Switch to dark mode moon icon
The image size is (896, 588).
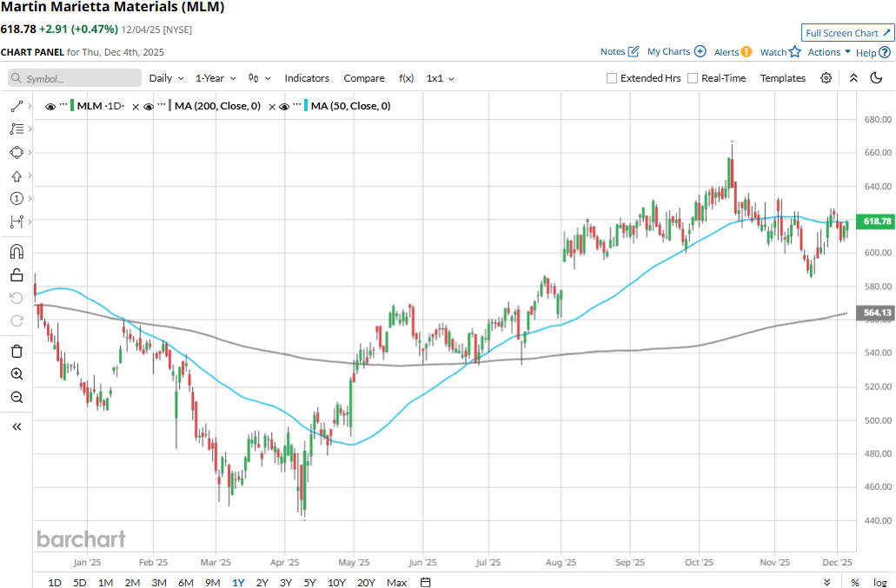tap(876, 78)
